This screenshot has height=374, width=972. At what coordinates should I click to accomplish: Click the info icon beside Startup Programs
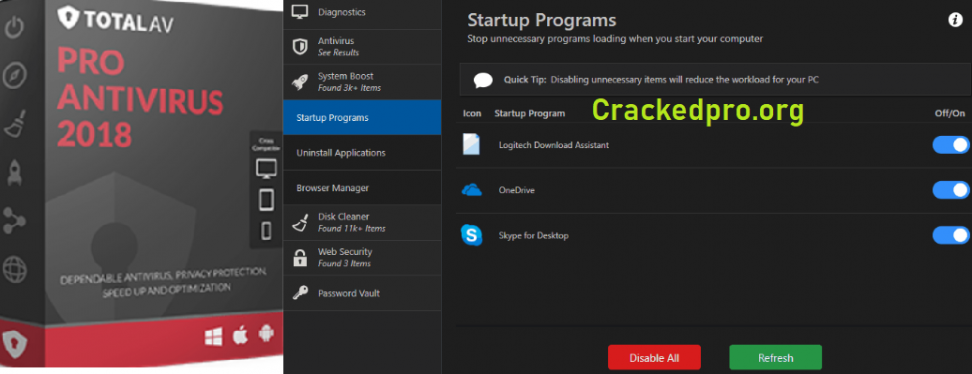click(955, 20)
